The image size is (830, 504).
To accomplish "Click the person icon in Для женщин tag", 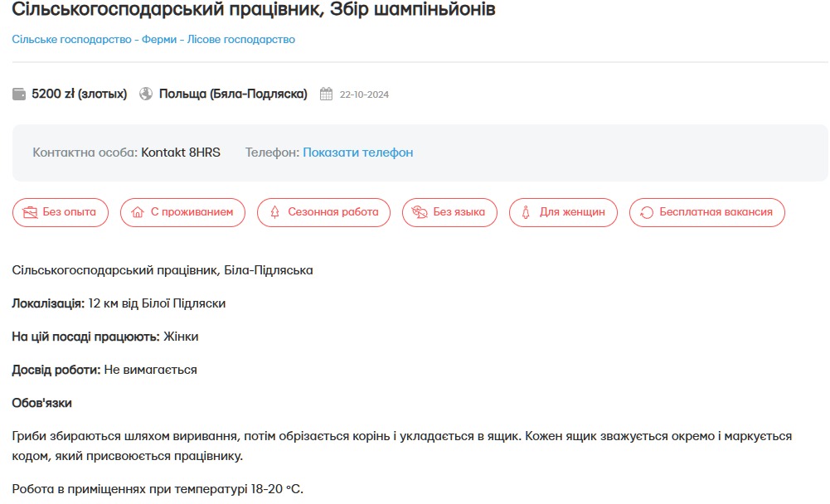I will (x=527, y=212).
